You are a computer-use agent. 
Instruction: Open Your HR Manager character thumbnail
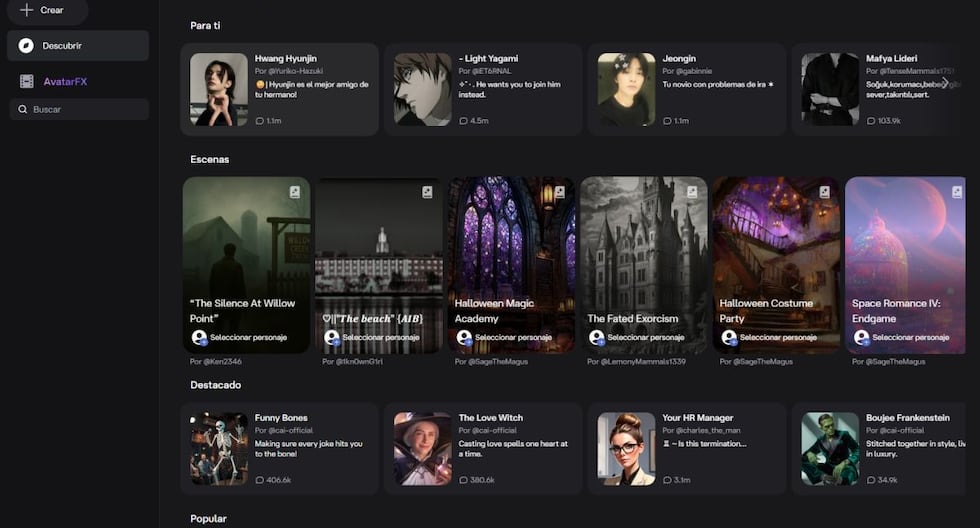pyautogui.click(x=626, y=448)
